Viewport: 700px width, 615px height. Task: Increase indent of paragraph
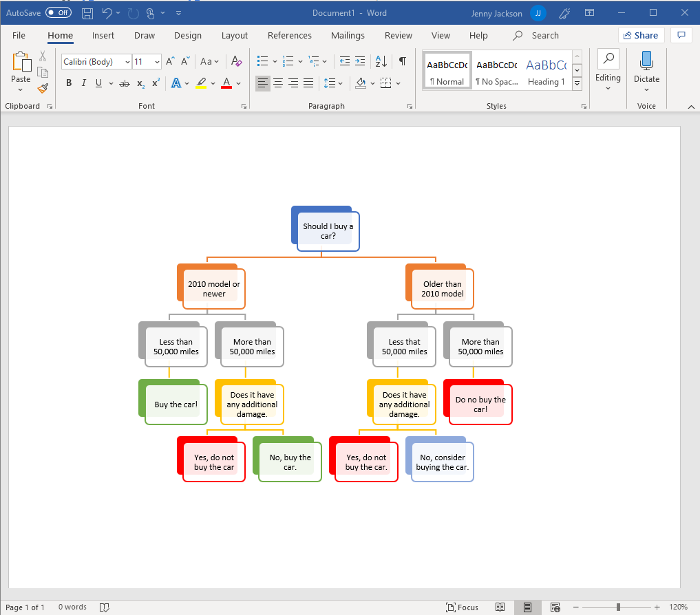point(360,62)
